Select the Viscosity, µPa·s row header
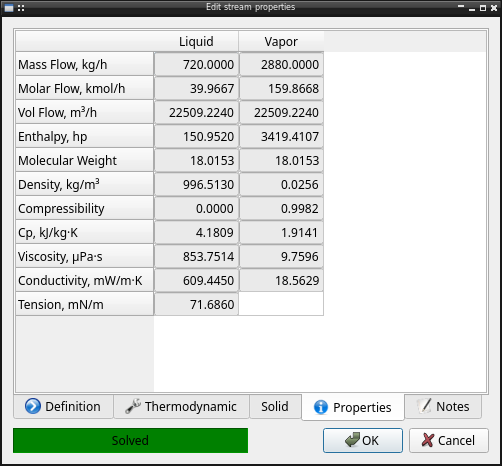The width and height of the screenshot is (502, 466). [85, 256]
